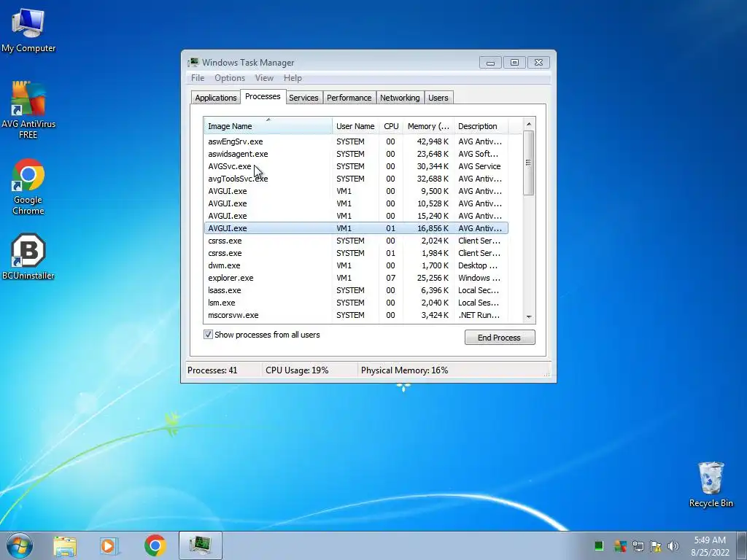Open AVG AntiVirus FREE desktop shortcut
The height and width of the screenshot is (560, 747).
(28, 109)
